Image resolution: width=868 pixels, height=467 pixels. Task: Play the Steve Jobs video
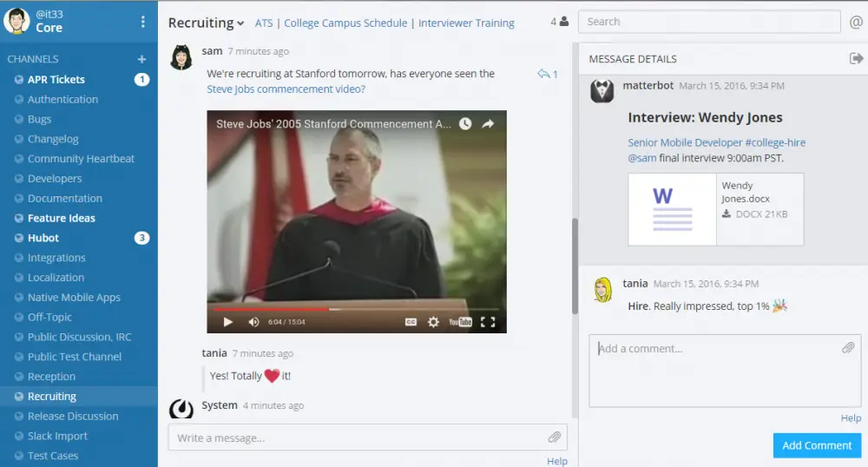[x=227, y=322]
